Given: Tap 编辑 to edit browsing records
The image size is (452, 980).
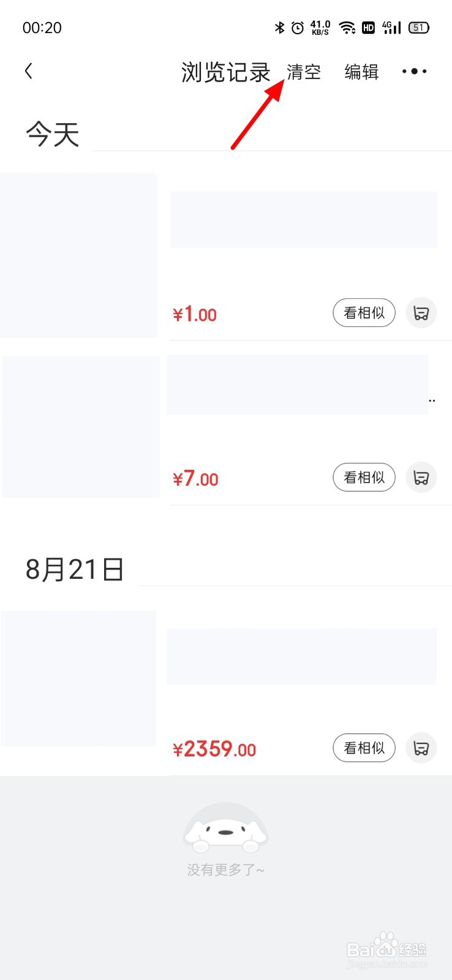Looking at the screenshot, I should (x=361, y=72).
